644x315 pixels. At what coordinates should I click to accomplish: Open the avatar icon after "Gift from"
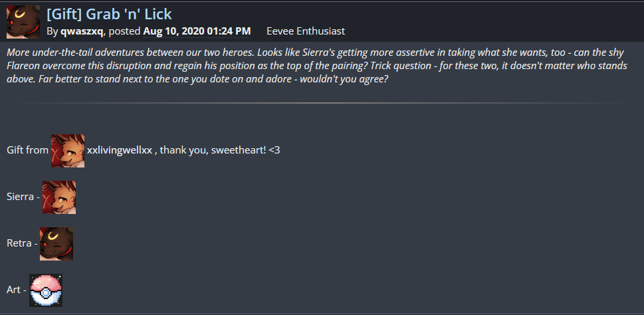(68, 150)
